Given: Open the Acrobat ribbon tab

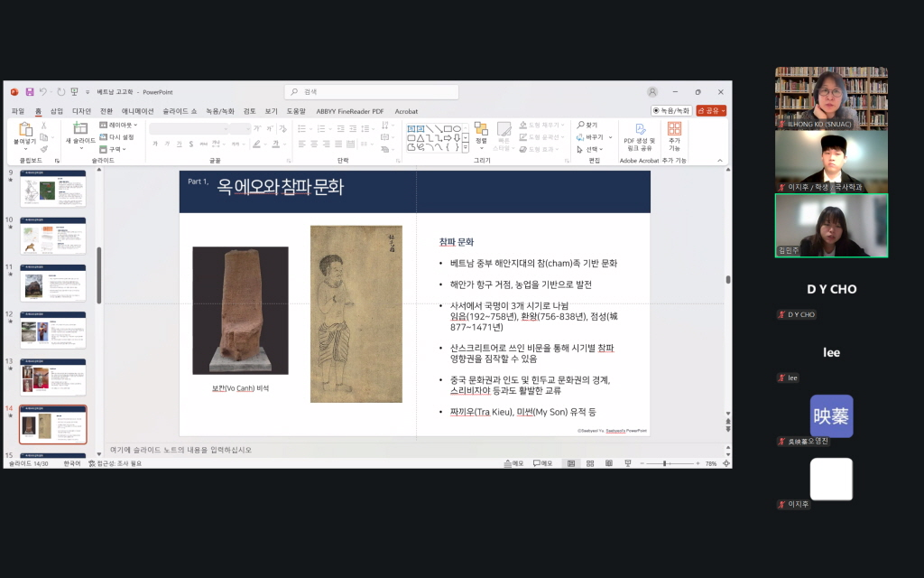Looking at the screenshot, I should pos(406,111).
